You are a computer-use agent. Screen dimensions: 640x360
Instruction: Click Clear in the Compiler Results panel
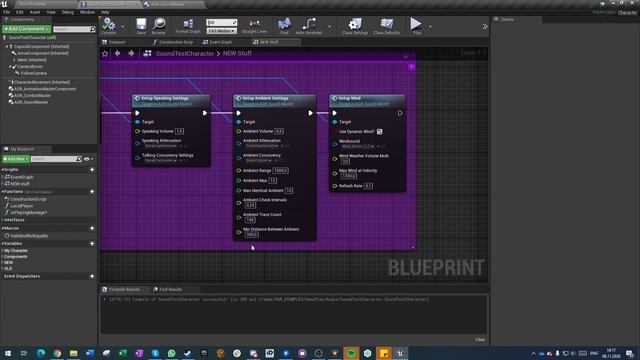point(480,340)
